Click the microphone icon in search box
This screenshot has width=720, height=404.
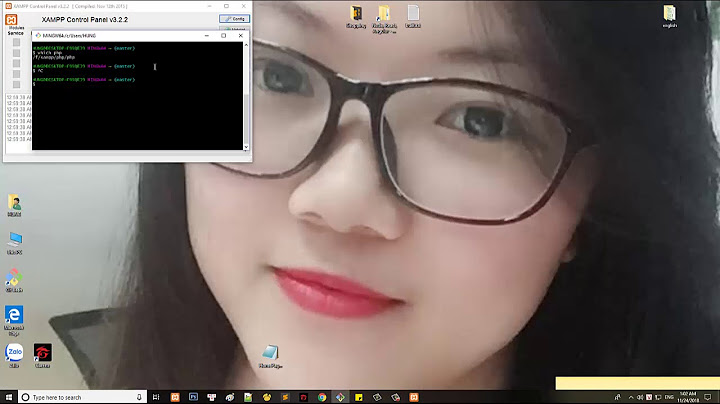139,397
